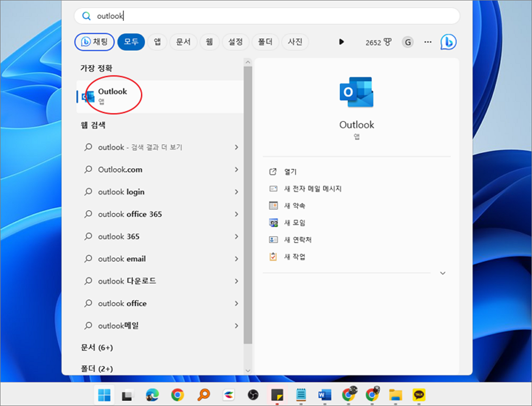Click web suggestion 'outlook 다운로드'
The width and height of the screenshot is (532, 406).
(127, 281)
